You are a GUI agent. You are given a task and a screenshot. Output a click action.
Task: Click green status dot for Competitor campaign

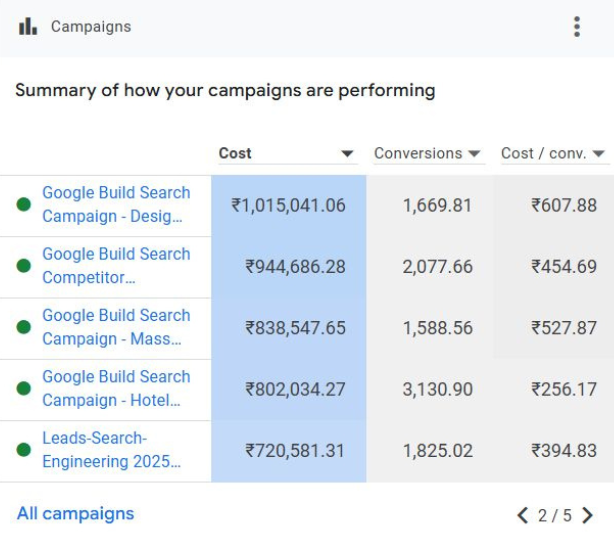24,266
